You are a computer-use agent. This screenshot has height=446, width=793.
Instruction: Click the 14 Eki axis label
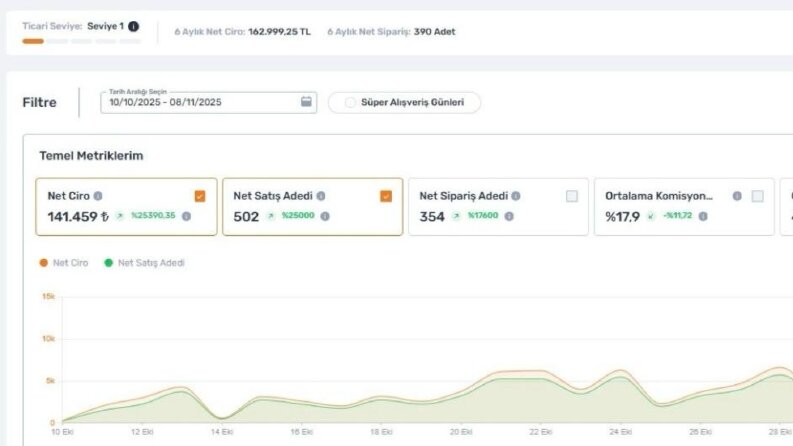pyautogui.click(x=222, y=432)
